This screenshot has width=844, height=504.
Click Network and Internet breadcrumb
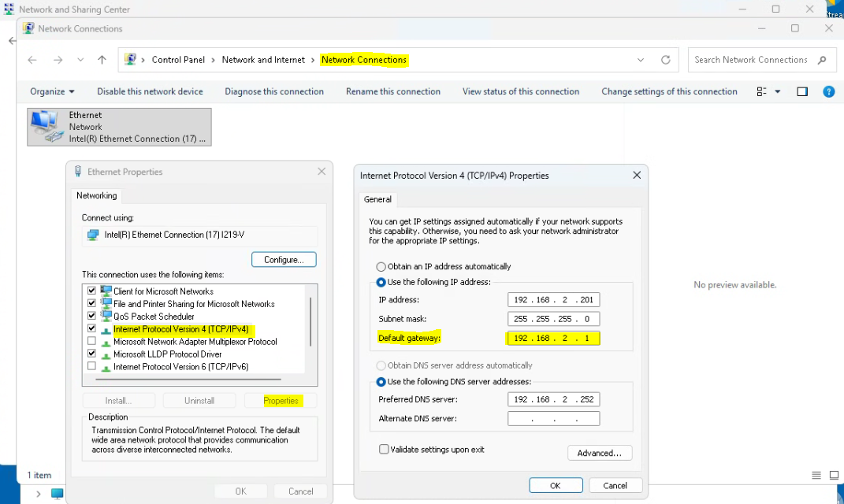click(263, 60)
